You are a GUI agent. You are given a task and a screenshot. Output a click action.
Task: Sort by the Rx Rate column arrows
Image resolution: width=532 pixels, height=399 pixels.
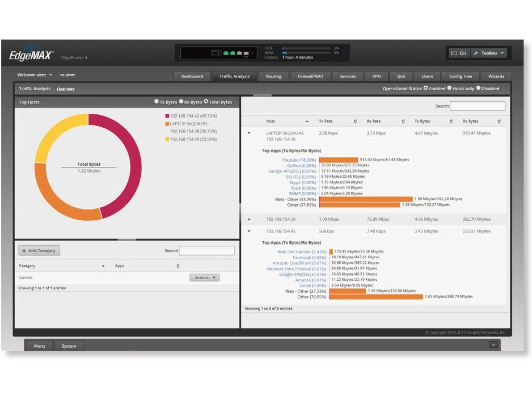tap(403, 121)
